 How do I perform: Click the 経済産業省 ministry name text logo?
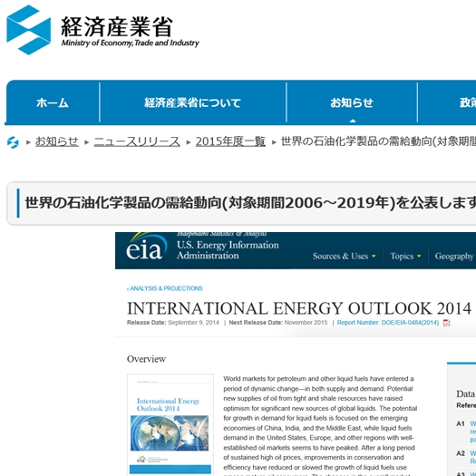117,26
